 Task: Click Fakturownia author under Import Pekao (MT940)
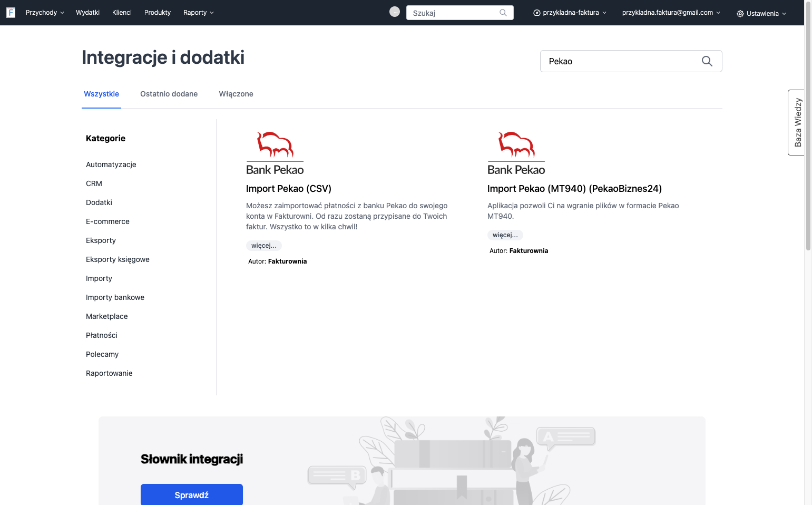[529, 251]
